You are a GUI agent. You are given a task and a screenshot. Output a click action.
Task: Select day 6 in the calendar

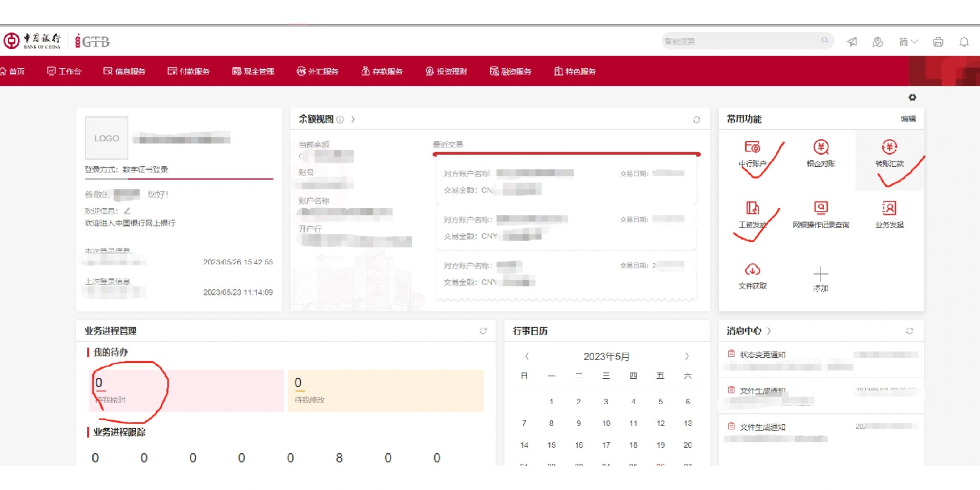tap(688, 402)
